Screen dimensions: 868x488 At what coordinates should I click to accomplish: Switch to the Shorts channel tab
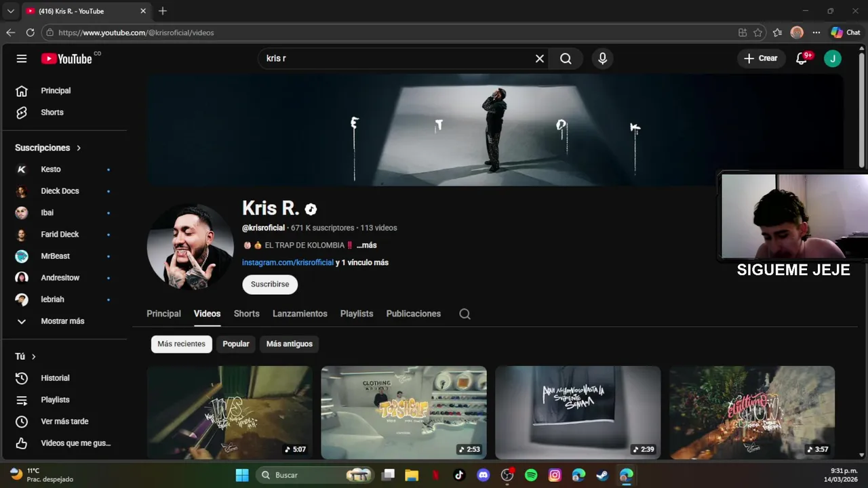coord(246,314)
